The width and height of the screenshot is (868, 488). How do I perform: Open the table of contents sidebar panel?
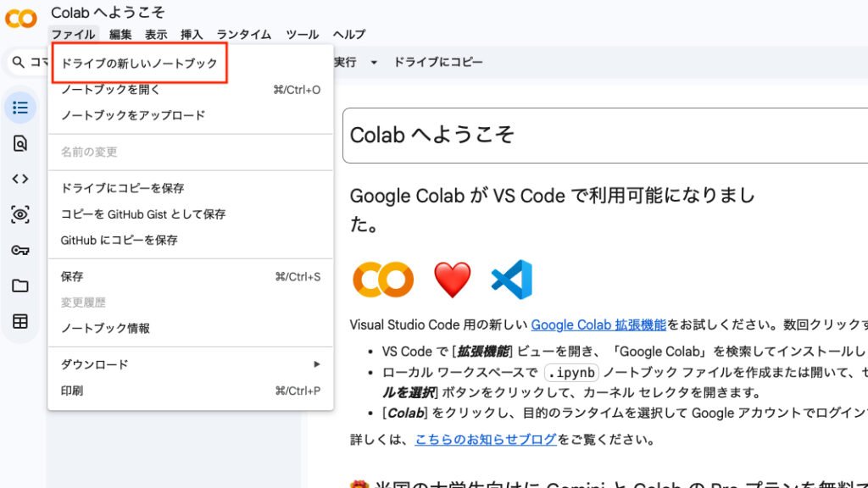pos(20,108)
